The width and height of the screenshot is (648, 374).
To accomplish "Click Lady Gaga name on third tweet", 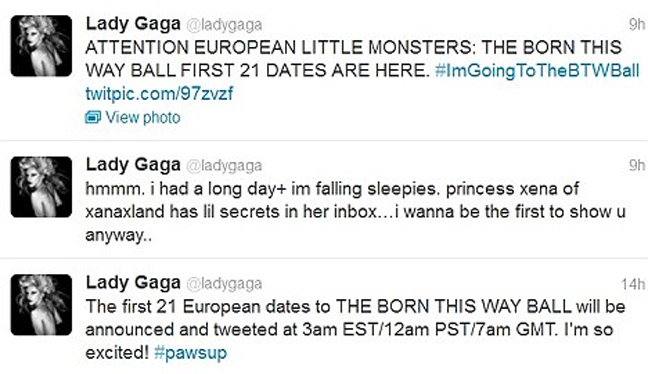I will click(x=133, y=283).
